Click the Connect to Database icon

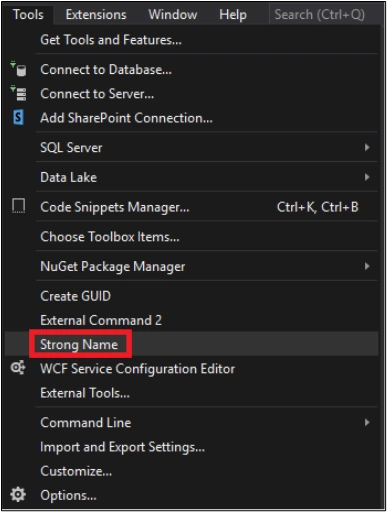point(18,69)
